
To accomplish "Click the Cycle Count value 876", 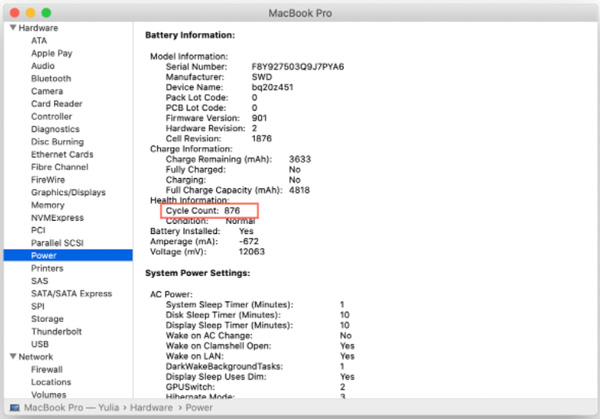I will coord(232,211).
